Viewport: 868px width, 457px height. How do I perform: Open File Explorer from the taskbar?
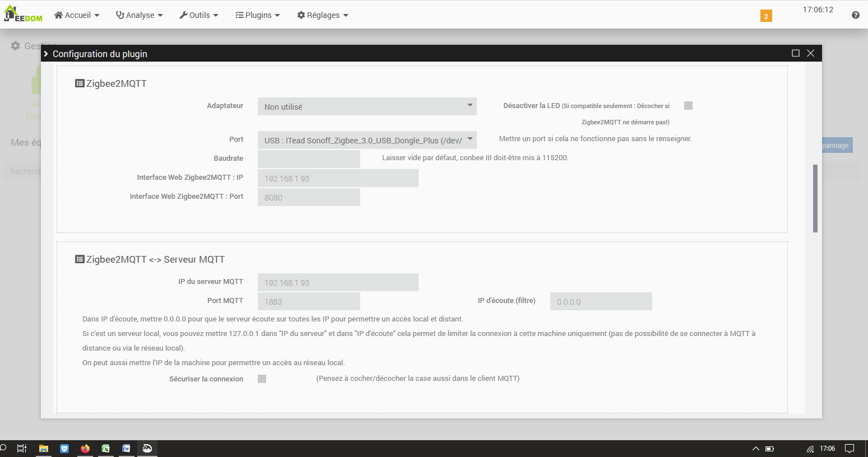pyautogui.click(x=43, y=449)
